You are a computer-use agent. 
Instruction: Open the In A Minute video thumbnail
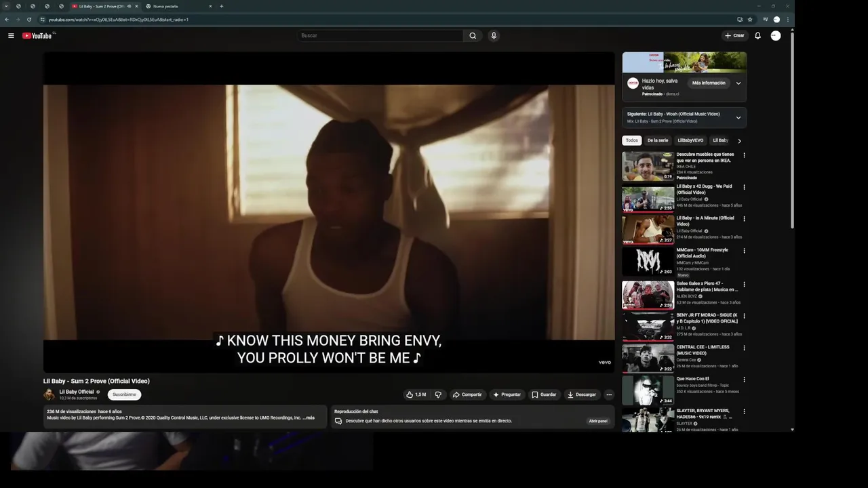coord(648,230)
